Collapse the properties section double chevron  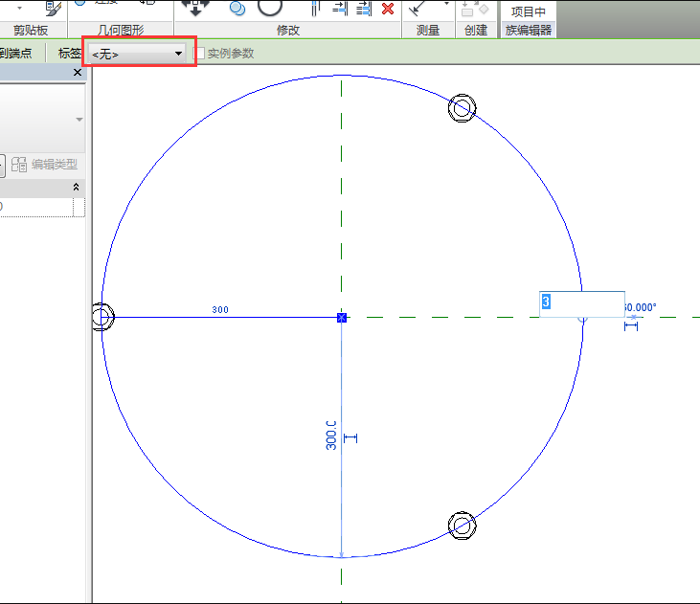pyautogui.click(x=77, y=188)
